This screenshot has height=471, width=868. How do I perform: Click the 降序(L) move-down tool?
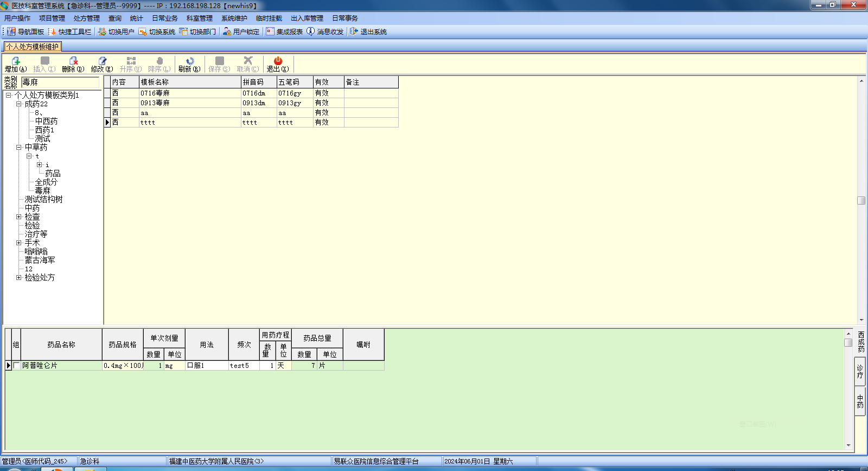(x=159, y=65)
